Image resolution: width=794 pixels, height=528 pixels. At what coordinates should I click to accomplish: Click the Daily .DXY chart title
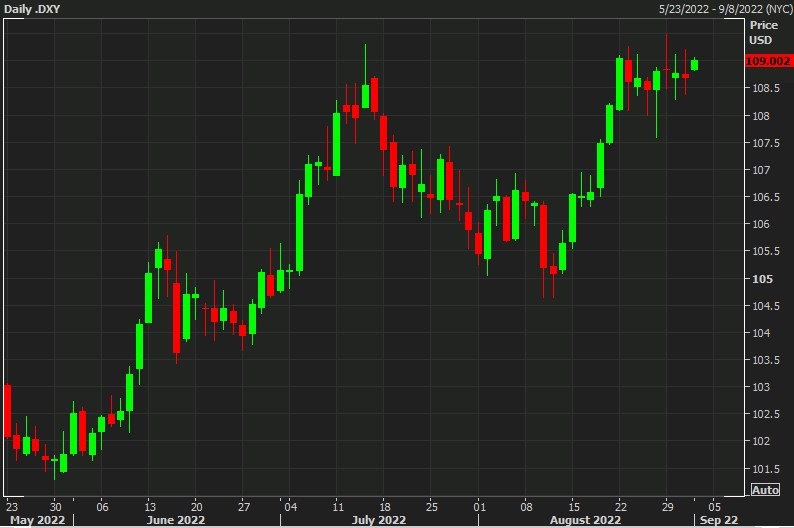tap(32, 9)
